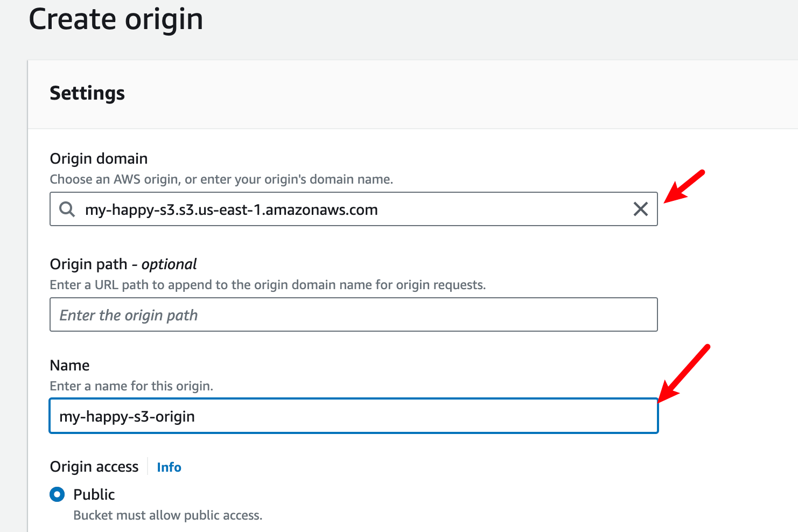Click the Name field label

click(x=69, y=365)
